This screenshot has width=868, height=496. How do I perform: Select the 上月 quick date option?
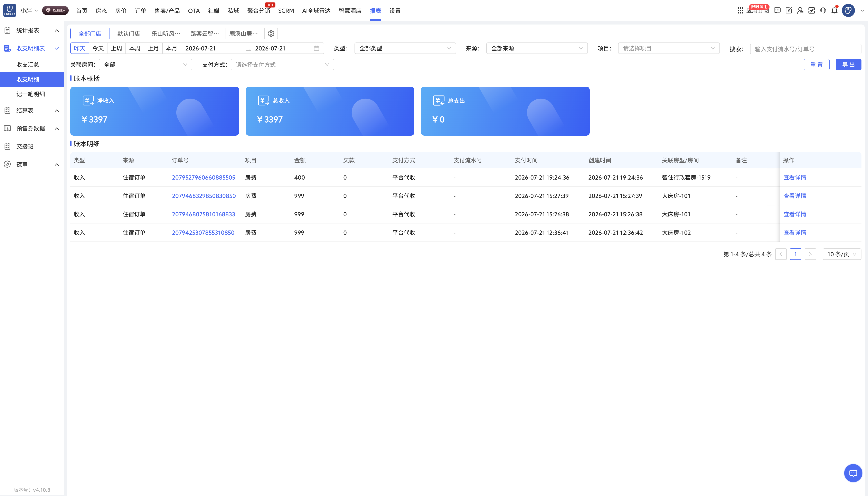point(153,48)
